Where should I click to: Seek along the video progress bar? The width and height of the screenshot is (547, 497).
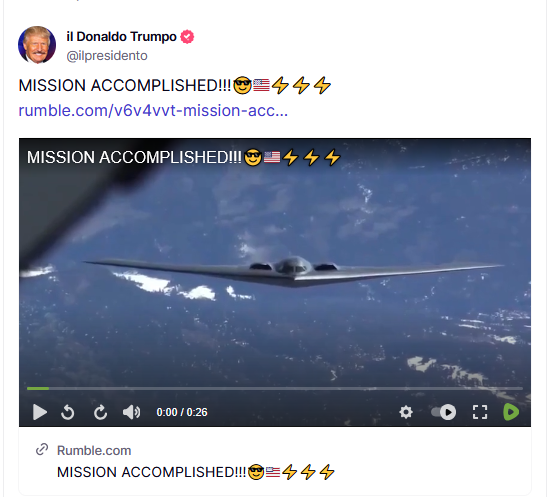275,388
